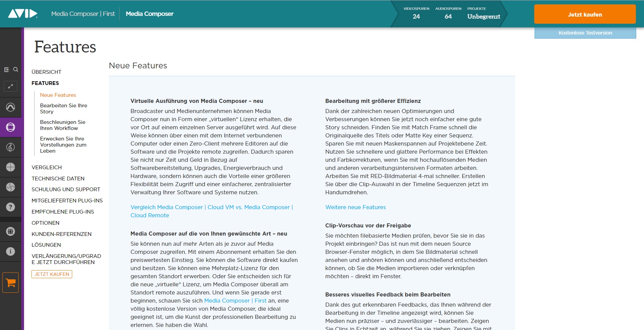The height and width of the screenshot is (330, 644).
Task: Open TECHNISCHE DATEN menu item
Action: pyautogui.click(x=58, y=179)
